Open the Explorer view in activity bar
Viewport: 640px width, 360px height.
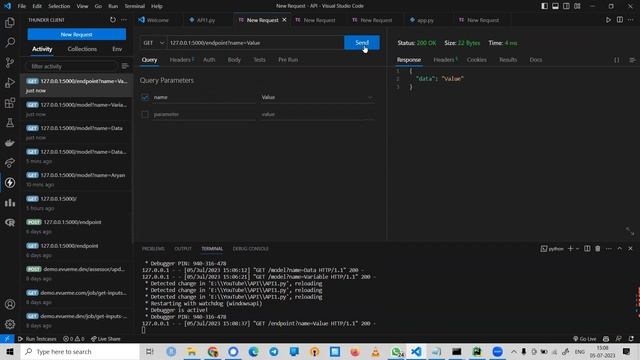click(x=10, y=22)
